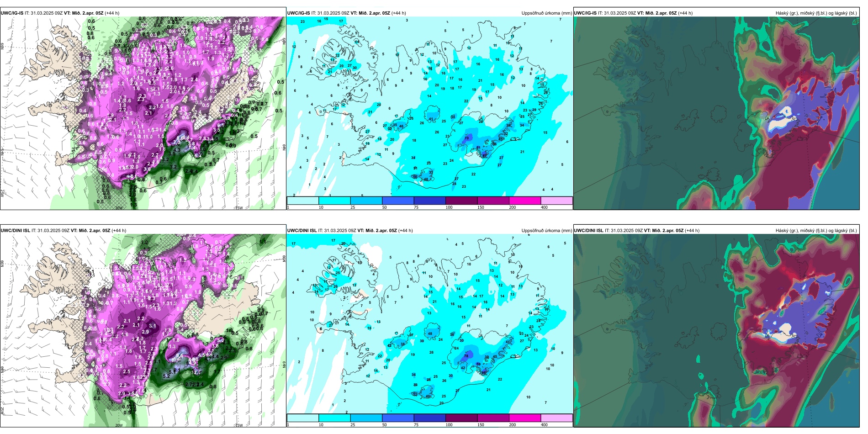Viewport: 868px width, 434px height.
Task: Choose the 400+ mm light pink swatch in the DINI ISL legend
Action: coord(556,418)
